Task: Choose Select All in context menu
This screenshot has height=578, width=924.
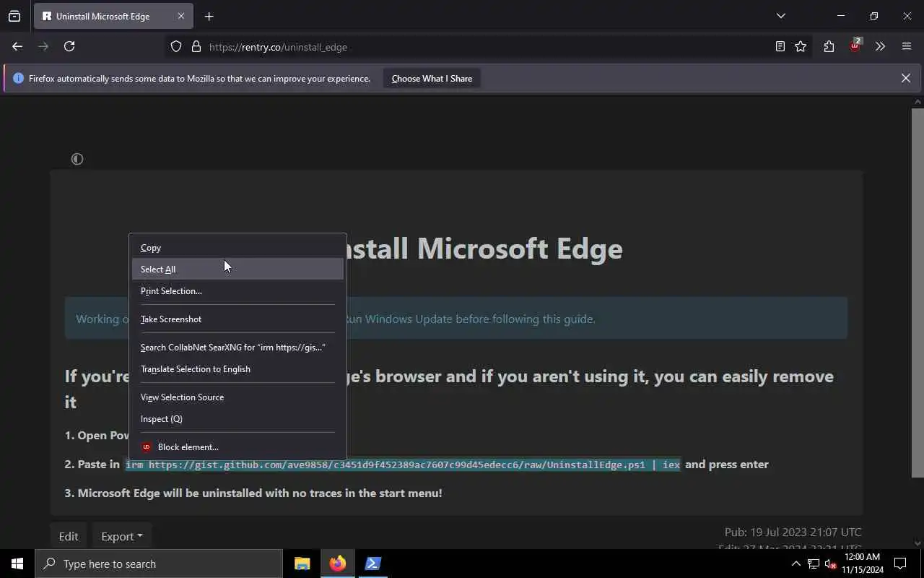Action: pos(237,269)
